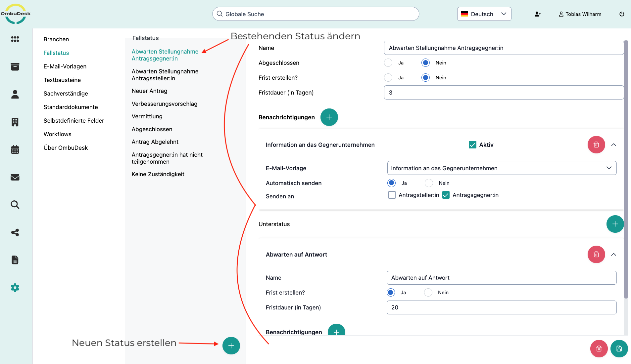This screenshot has height=364, width=631.
Task: Set Automatisch senden to Ja
Action: pyautogui.click(x=392, y=183)
